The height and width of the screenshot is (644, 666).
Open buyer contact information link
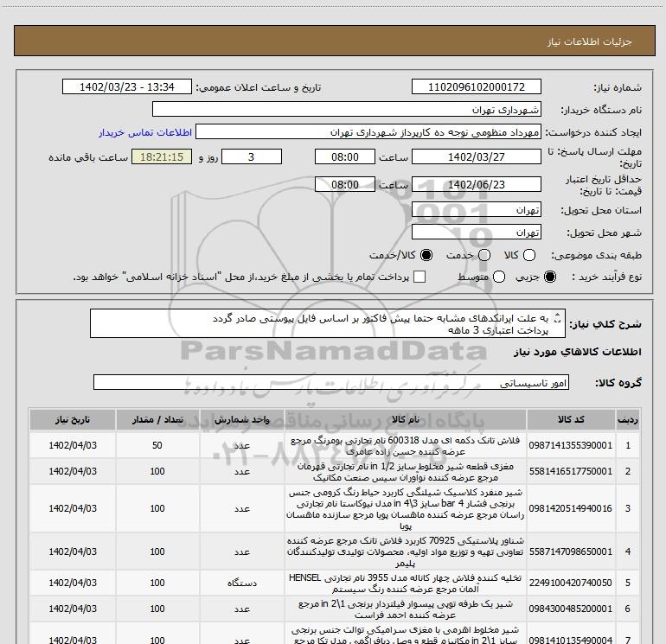(145, 132)
